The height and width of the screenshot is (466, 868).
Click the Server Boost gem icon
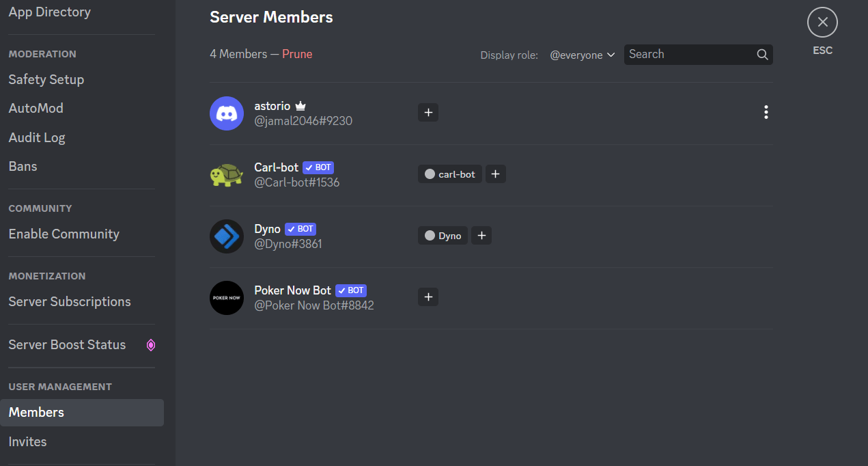point(151,345)
